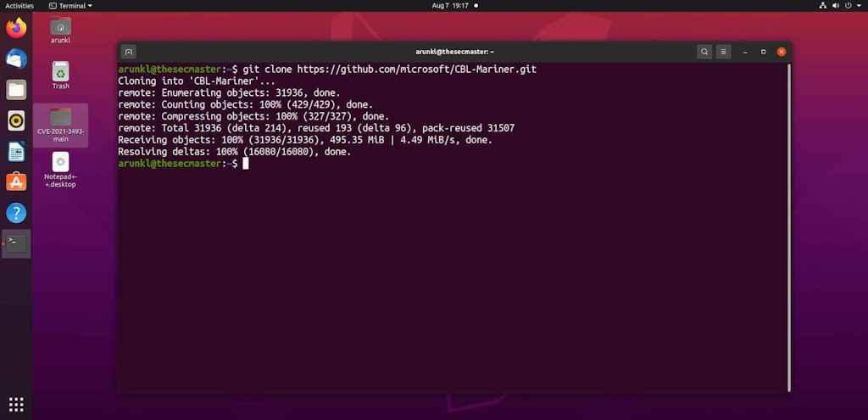Open the terminal search function
This screenshot has height=420, width=868.
tap(704, 52)
